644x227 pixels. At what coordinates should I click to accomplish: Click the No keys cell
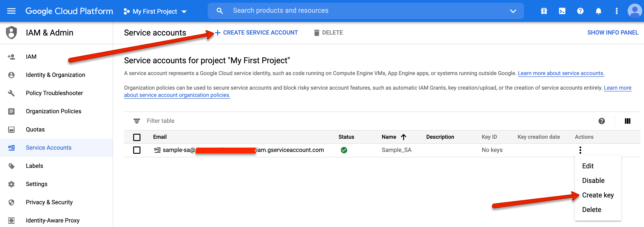(492, 150)
